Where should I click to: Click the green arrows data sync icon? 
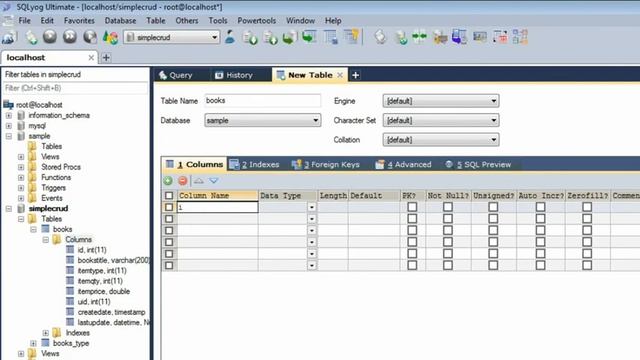420,37
